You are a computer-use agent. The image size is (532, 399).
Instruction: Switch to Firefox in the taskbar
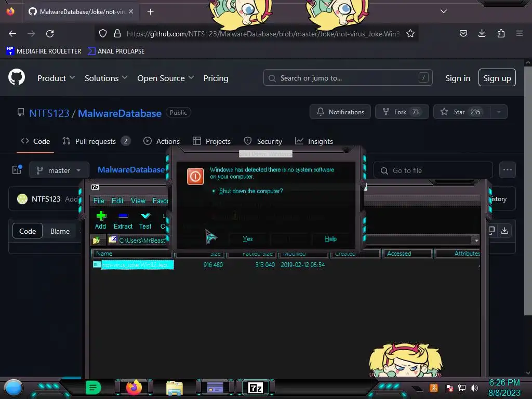click(x=134, y=388)
